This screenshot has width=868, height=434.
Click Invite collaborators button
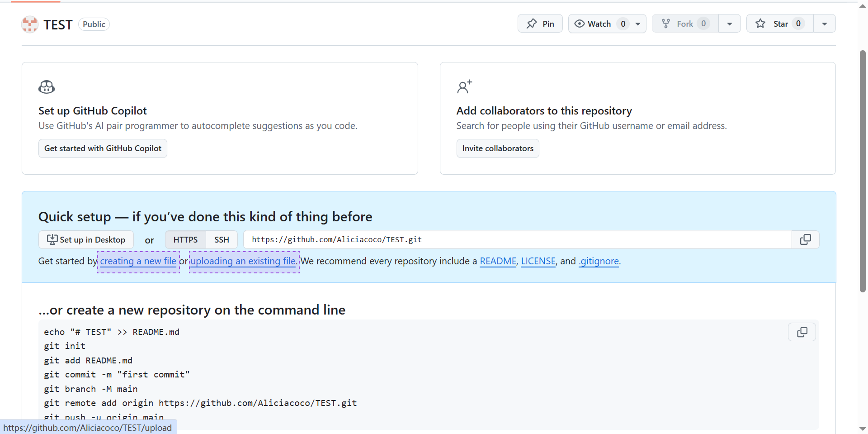tap(498, 148)
